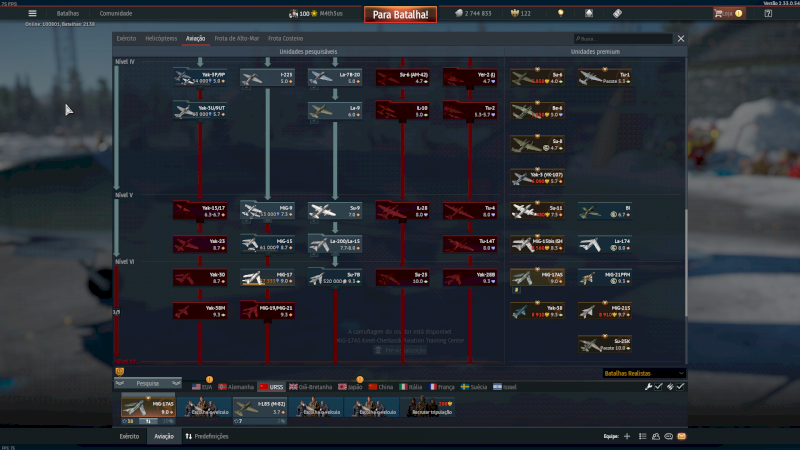
Task: Click the Pesquisa button
Action: click(x=148, y=383)
